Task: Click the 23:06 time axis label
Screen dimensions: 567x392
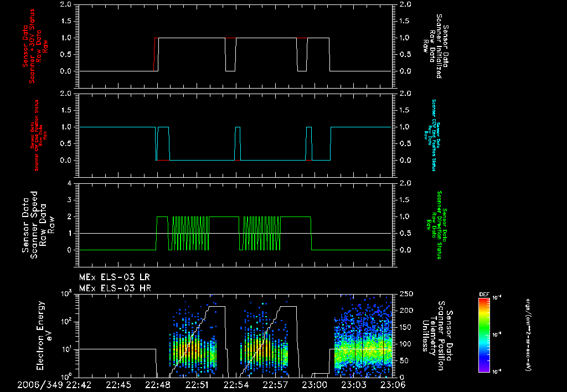Action: click(393, 385)
